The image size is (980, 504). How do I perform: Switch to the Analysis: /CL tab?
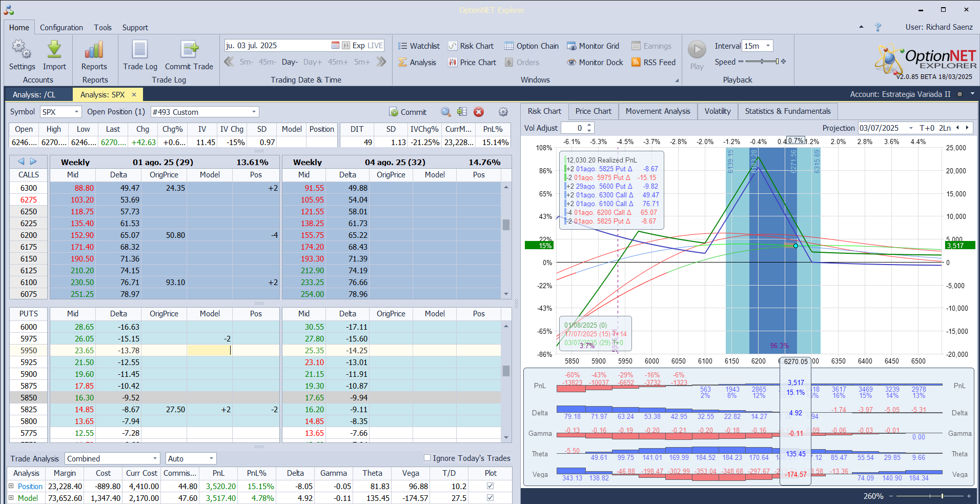coord(34,95)
